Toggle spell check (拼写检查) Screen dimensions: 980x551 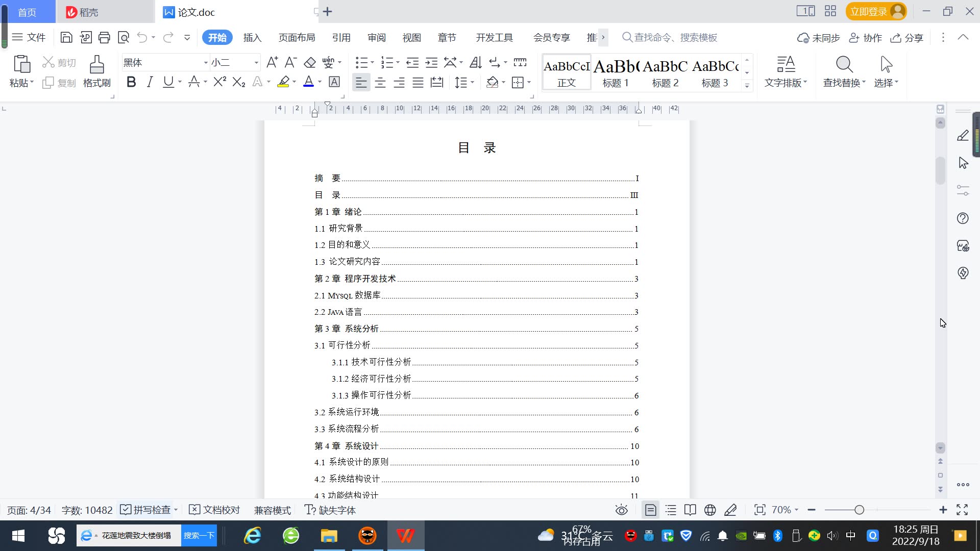point(146,510)
